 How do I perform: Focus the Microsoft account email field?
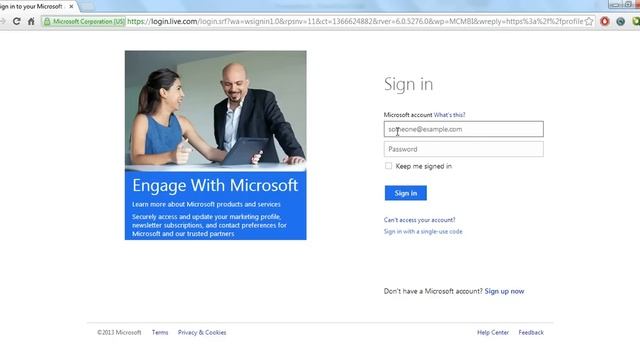(x=463, y=129)
